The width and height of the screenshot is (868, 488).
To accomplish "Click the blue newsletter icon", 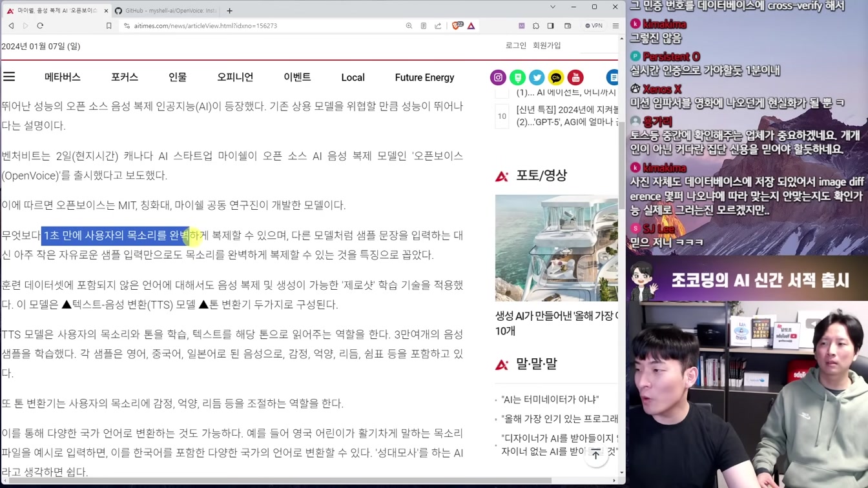I will 612,77.
